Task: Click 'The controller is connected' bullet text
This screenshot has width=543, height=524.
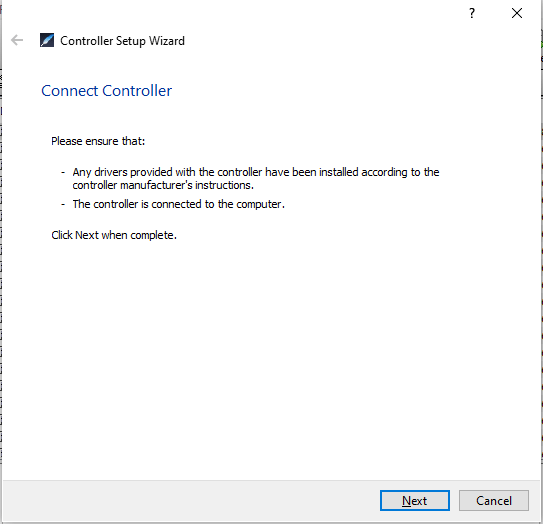Action: [178, 204]
